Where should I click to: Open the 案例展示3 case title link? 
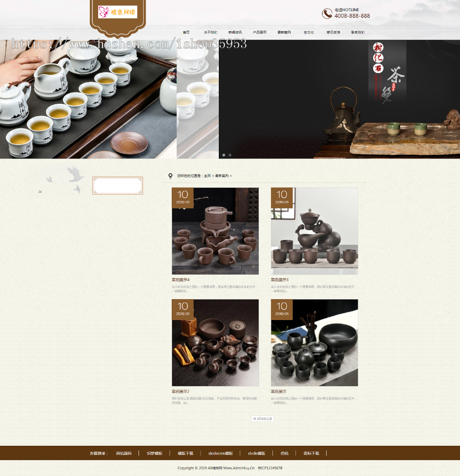point(281,280)
